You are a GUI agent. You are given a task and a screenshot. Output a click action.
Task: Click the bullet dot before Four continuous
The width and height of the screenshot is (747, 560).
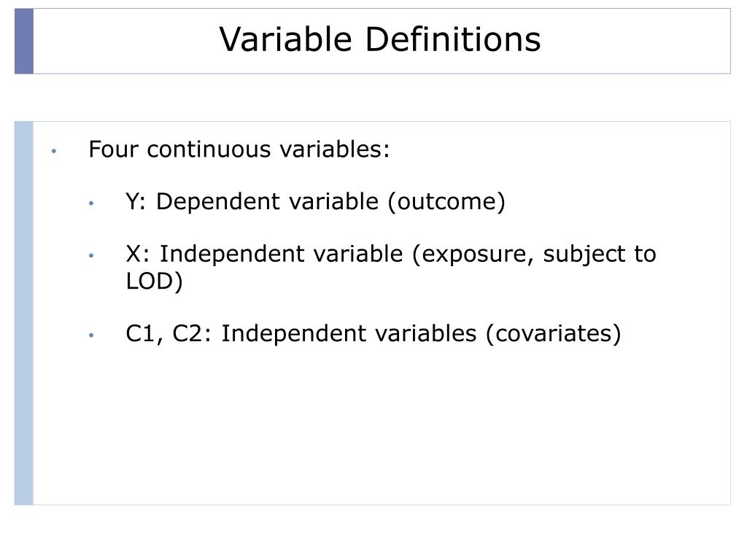[54, 152]
